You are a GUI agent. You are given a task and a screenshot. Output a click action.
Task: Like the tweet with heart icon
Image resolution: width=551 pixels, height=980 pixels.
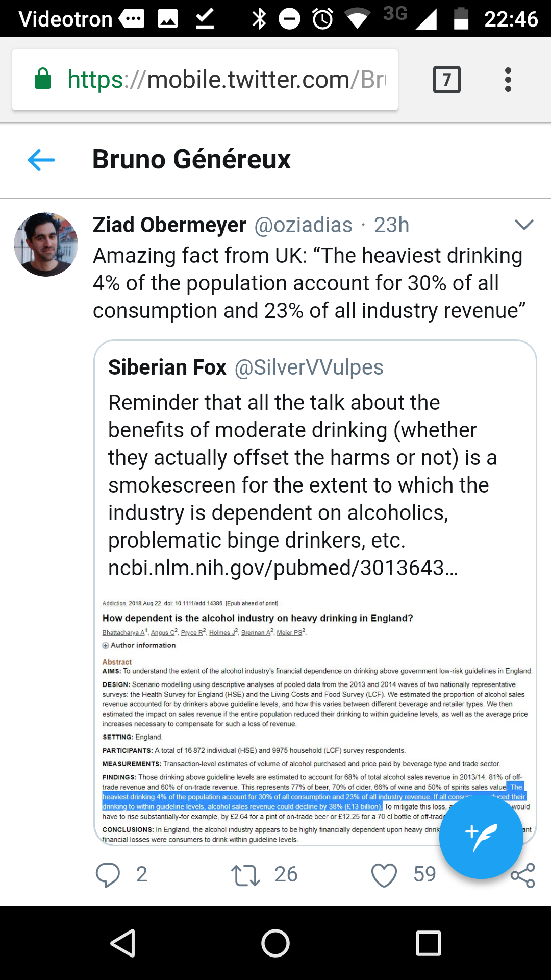384,875
